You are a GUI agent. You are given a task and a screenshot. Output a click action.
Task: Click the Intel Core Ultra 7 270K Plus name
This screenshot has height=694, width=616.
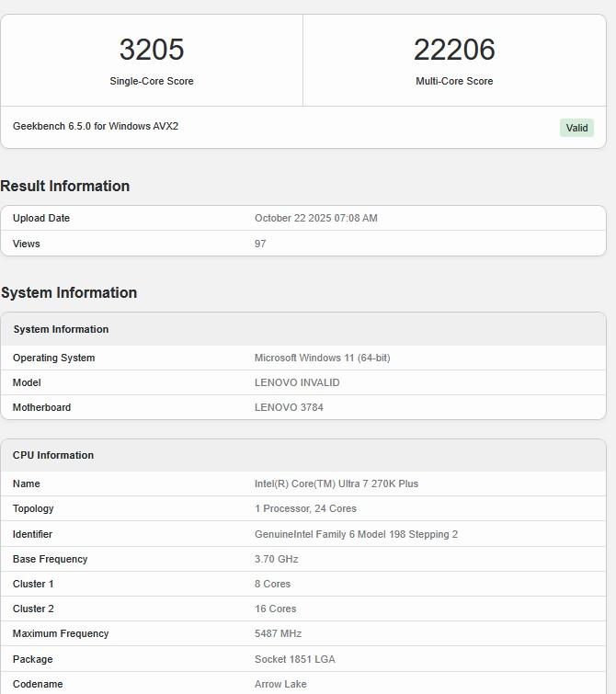coord(337,484)
